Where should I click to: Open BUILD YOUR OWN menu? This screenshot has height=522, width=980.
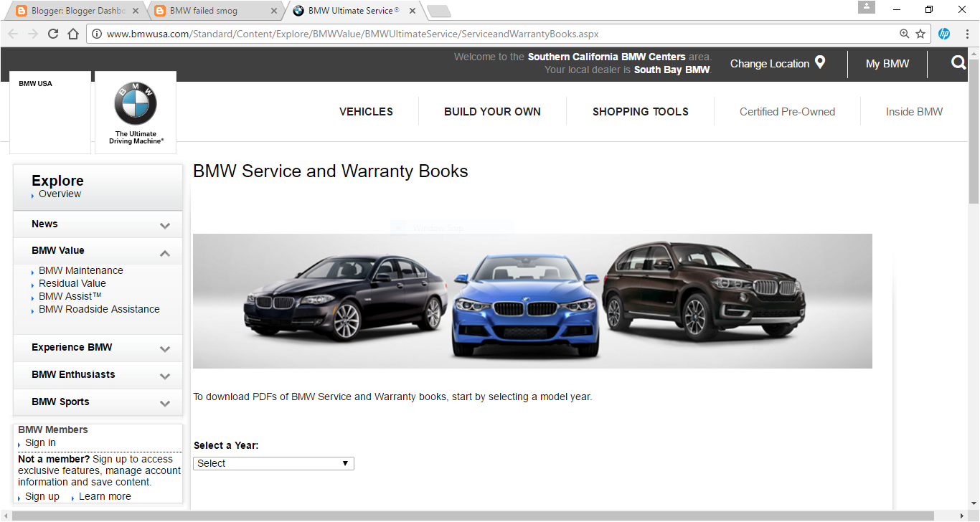[x=492, y=112]
